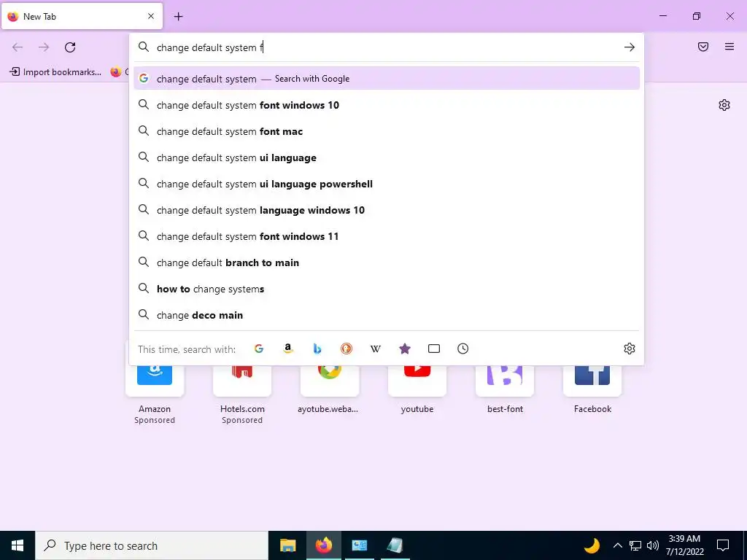The height and width of the screenshot is (560, 747).
Task: Close the New Tab tab
Action: [150, 16]
